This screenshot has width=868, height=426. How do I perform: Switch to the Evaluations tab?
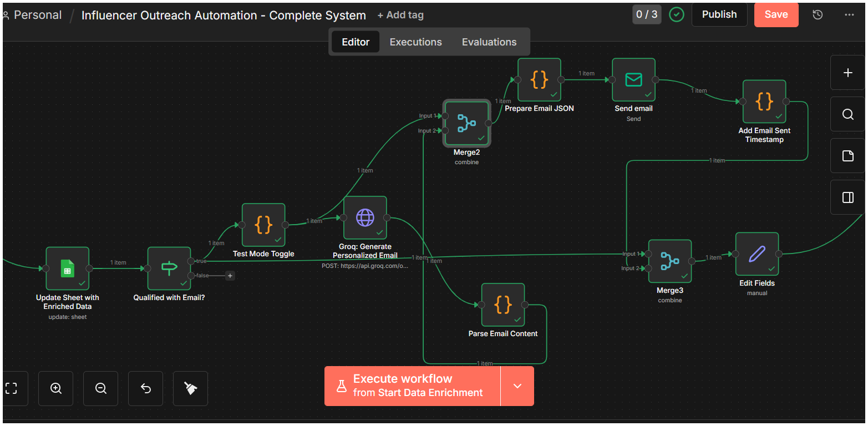click(x=489, y=42)
